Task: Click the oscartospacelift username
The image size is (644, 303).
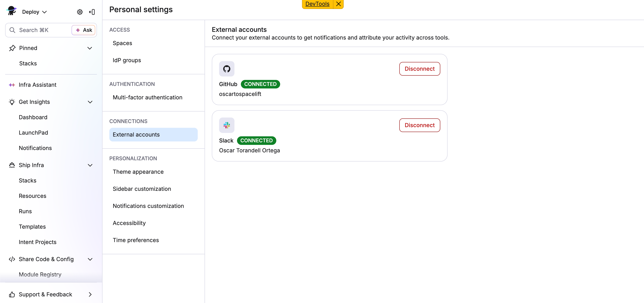Action: 240,94
